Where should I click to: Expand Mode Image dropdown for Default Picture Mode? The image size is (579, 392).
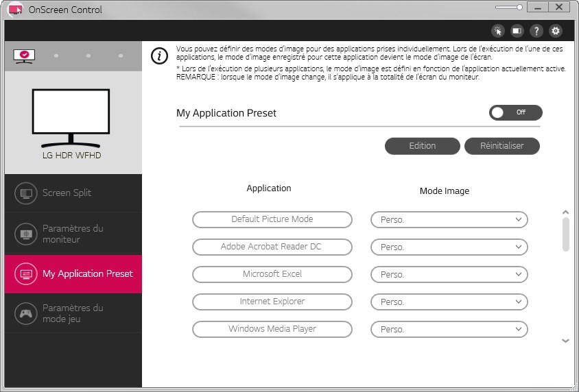[449, 220]
